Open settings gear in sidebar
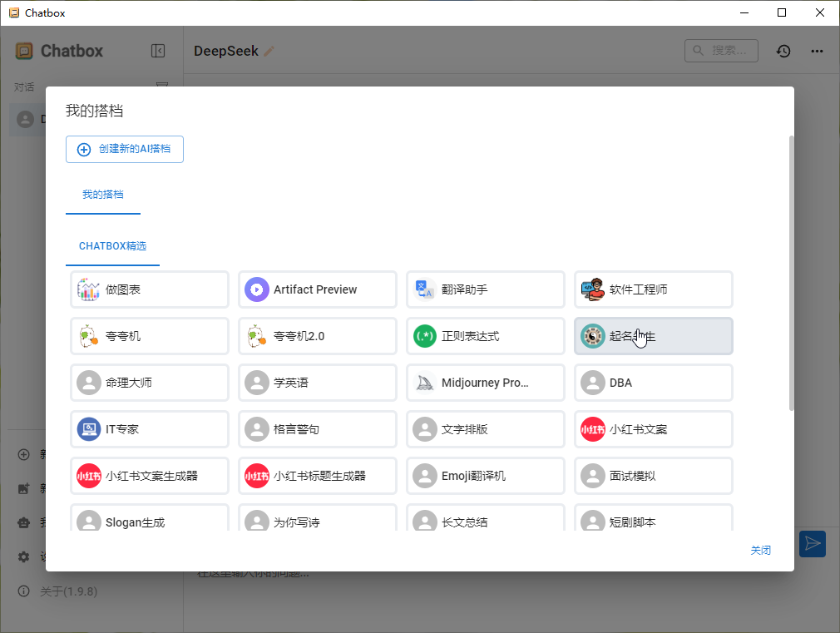 (23, 556)
